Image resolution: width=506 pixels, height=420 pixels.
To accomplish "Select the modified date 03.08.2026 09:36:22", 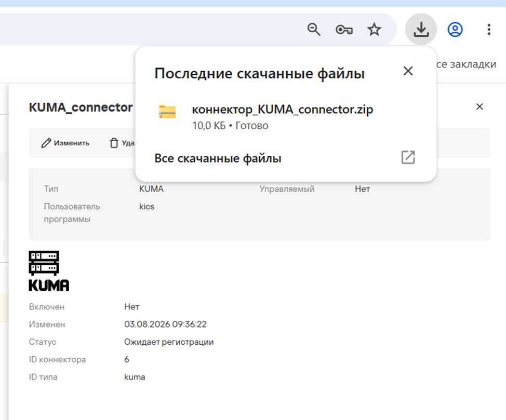I will coord(165,324).
